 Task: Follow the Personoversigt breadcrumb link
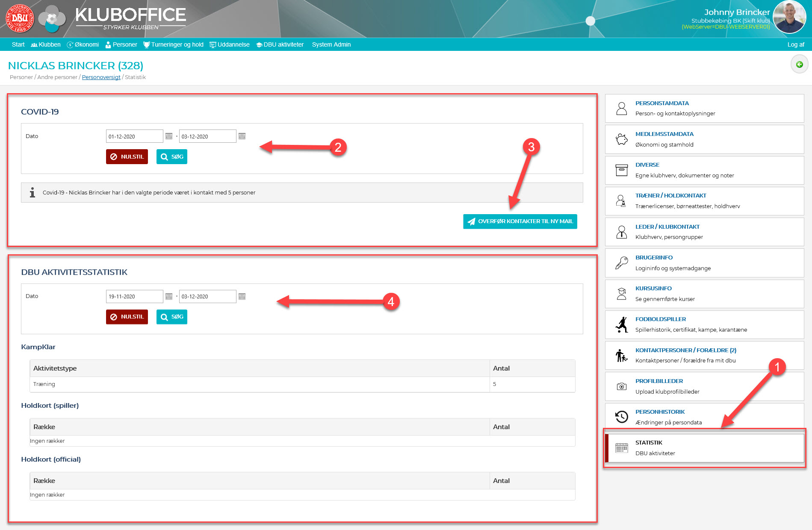coord(101,77)
